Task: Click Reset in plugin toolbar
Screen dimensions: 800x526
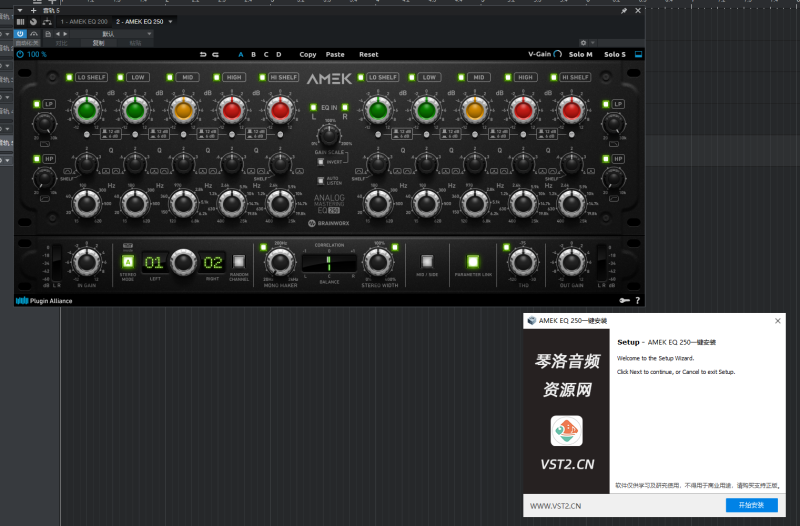Action: 368,54
